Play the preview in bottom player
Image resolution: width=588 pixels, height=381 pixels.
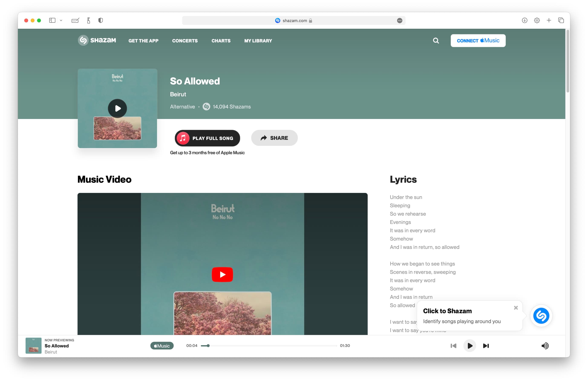click(470, 346)
